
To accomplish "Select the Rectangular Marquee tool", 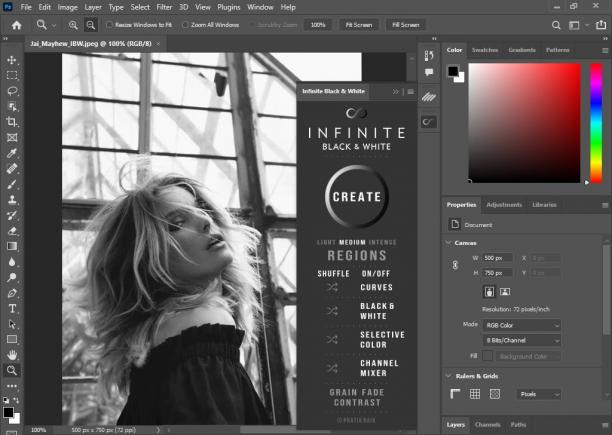I will [x=12, y=75].
